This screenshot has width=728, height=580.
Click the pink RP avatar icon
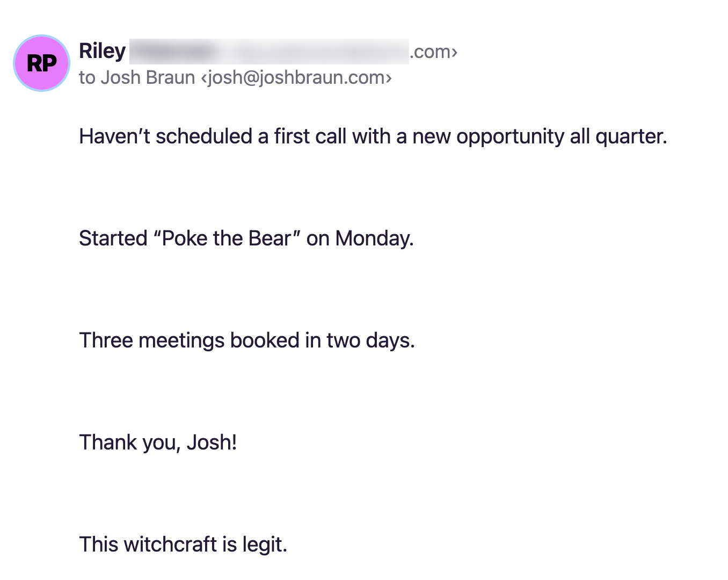click(42, 63)
